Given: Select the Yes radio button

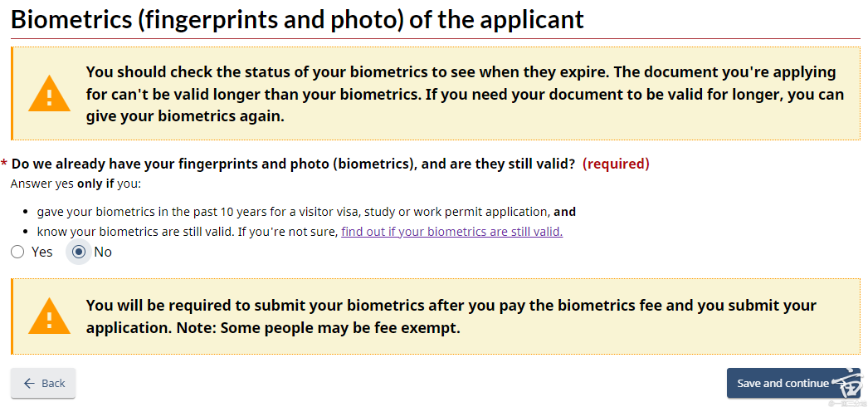Looking at the screenshot, I should (17, 252).
